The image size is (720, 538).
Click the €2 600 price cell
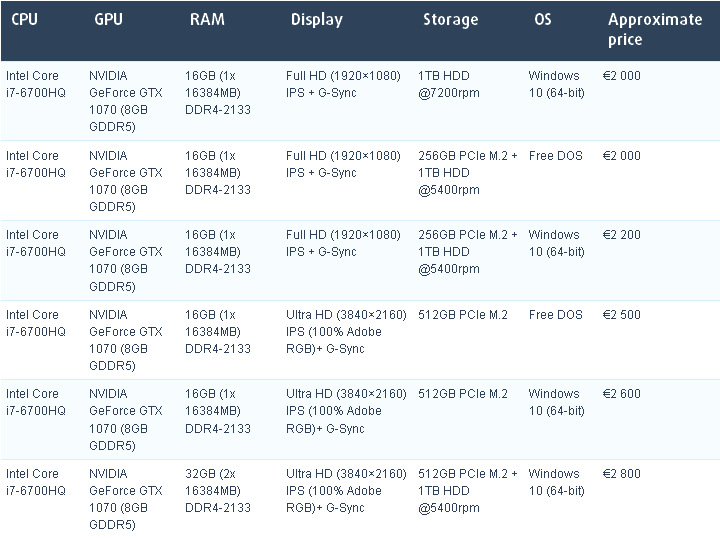point(622,394)
